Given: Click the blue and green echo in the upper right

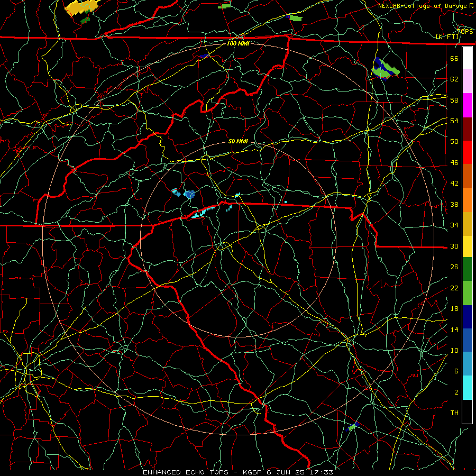Looking at the screenshot, I should (x=385, y=69).
